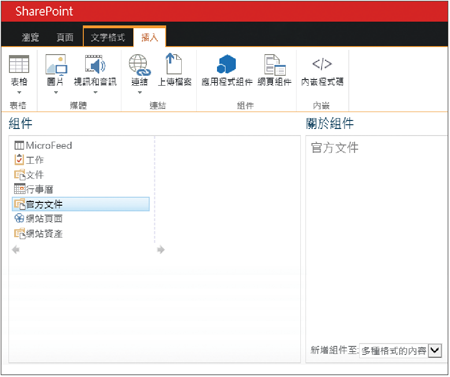Open the 表格 dropdown arrow
Image resolution: width=450 pixels, height=377 pixels.
click(x=19, y=92)
